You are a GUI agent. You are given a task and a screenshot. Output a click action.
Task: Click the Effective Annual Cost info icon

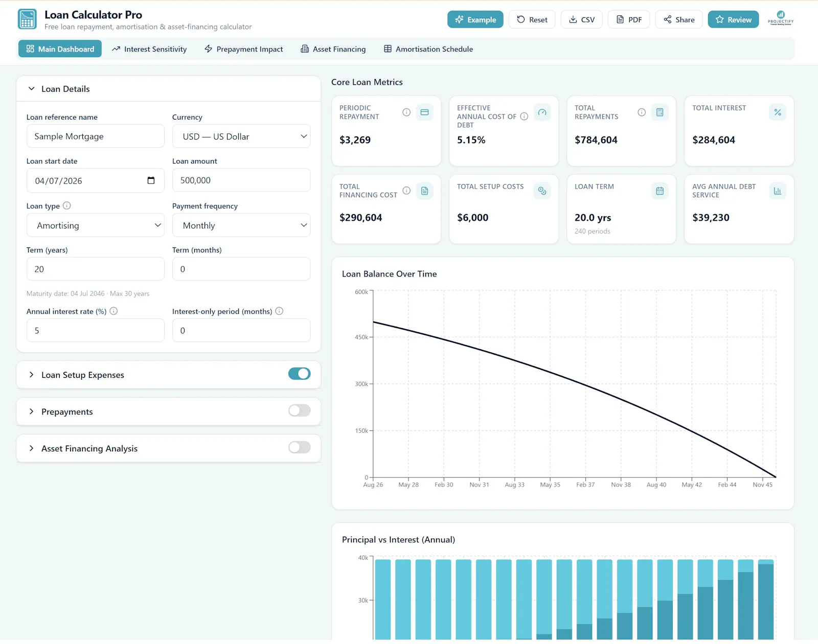coord(524,117)
